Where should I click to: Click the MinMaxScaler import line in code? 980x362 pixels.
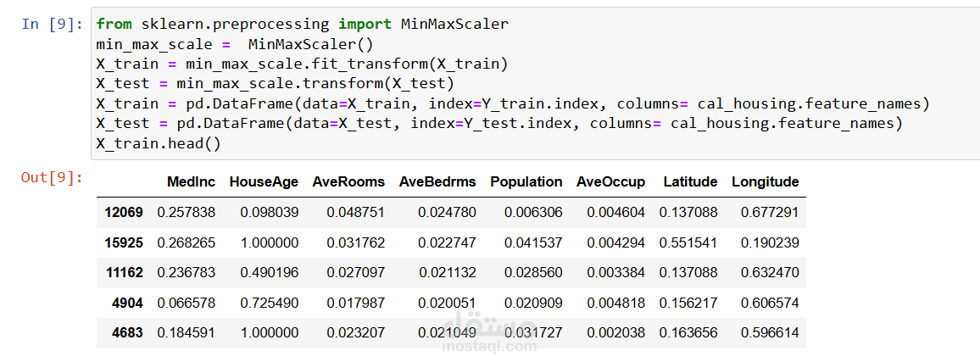(302, 24)
